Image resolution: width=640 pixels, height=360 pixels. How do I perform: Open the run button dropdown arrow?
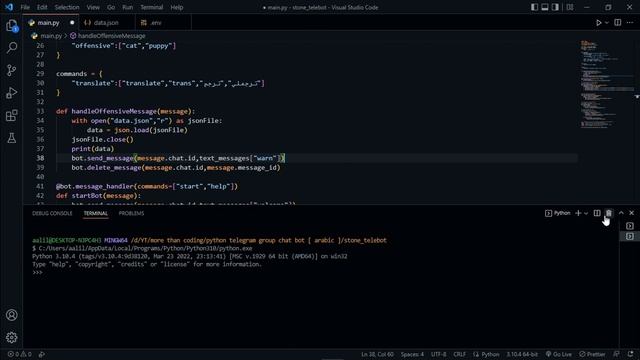pos(607,23)
